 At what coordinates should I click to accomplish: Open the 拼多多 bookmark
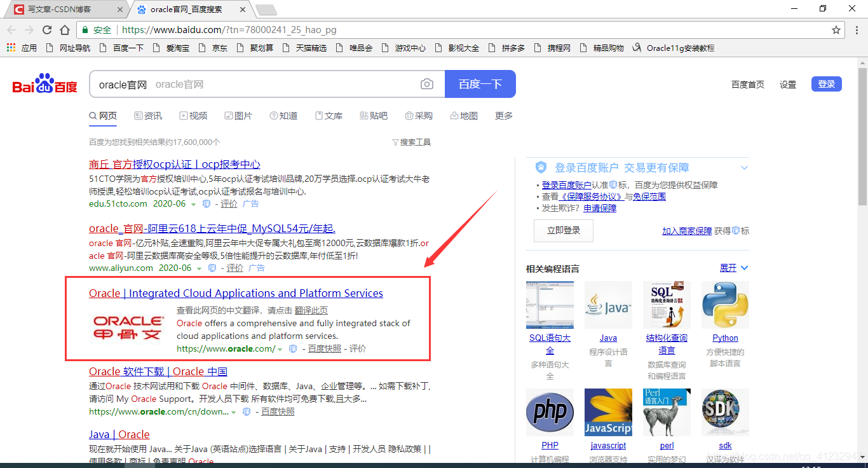point(507,48)
